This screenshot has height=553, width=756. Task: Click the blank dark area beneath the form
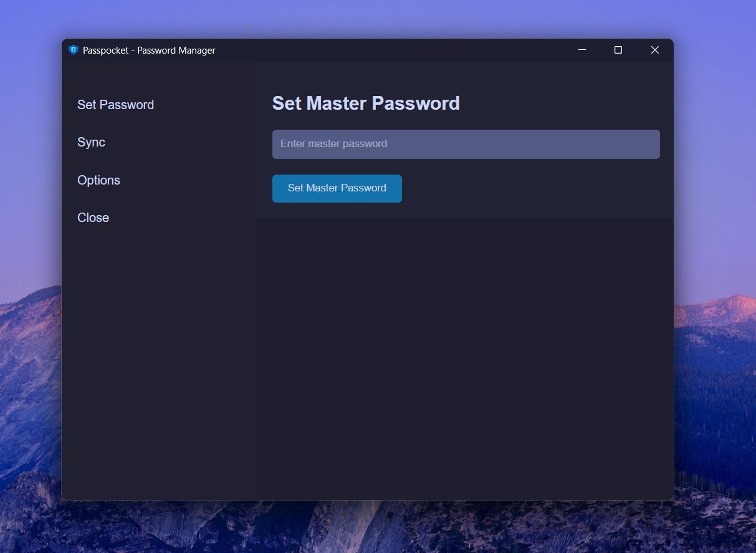465,358
